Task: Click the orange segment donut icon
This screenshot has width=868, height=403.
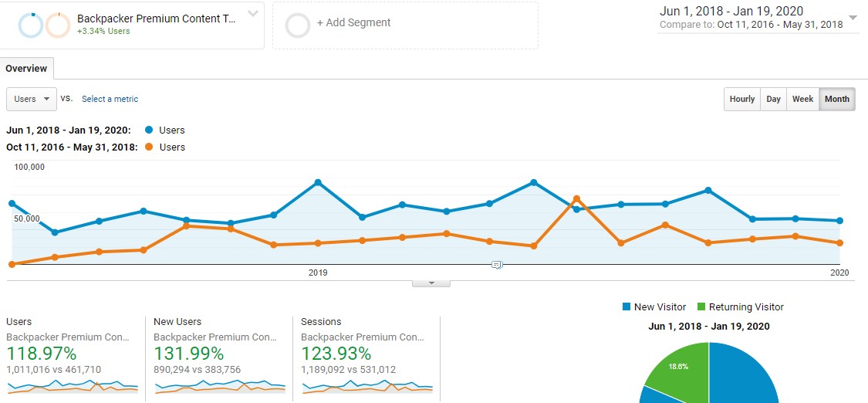Action: 58,25
